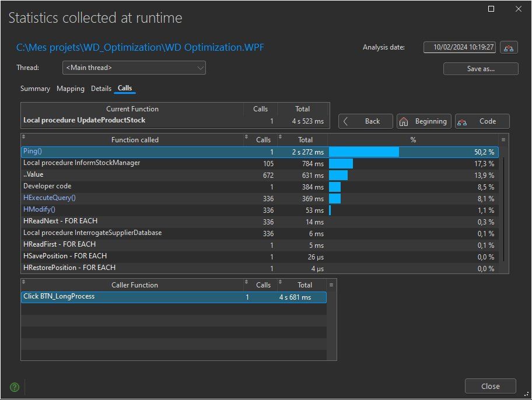Click the project path WD Optimization.WPF
The image size is (532, 400).
point(140,47)
